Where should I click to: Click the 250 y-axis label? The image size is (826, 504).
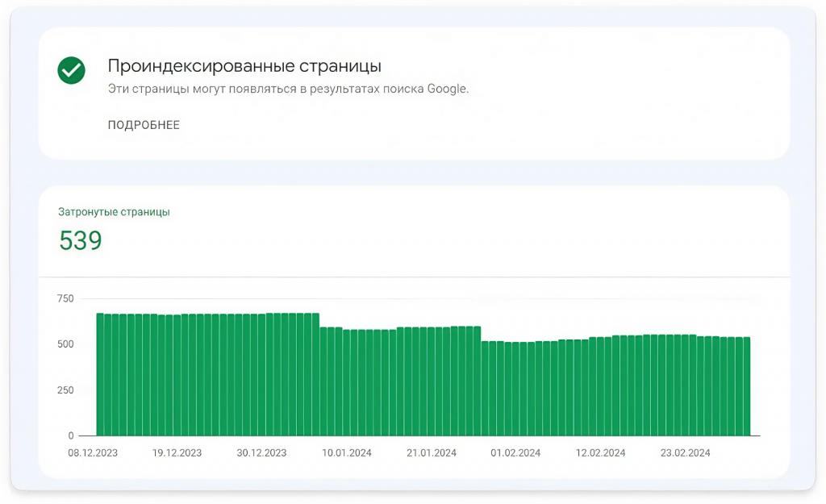tap(65, 390)
